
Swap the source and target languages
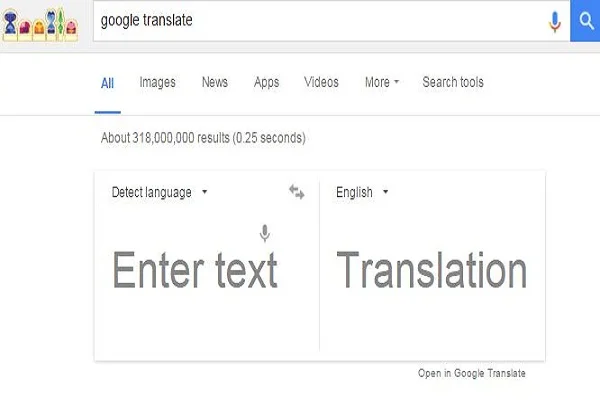296,192
